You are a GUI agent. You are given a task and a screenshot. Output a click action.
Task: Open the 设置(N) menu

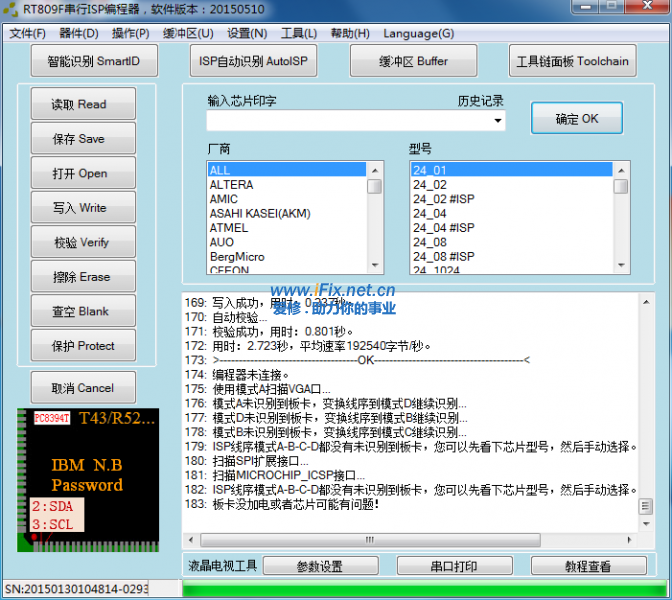(247, 33)
